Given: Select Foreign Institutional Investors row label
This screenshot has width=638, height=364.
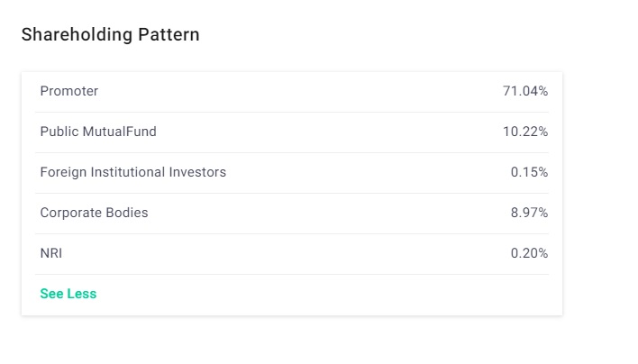Looking at the screenshot, I should tap(133, 172).
